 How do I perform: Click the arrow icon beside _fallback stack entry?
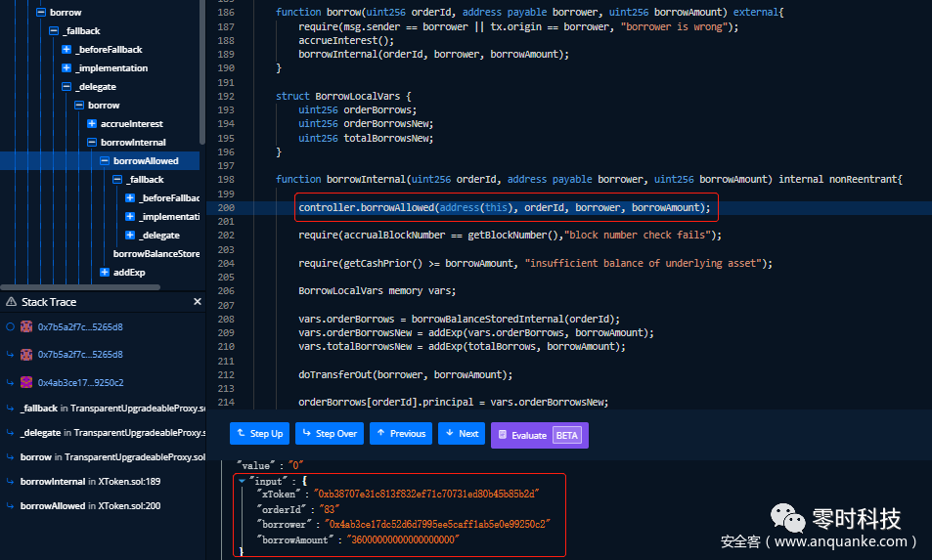point(10,408)
